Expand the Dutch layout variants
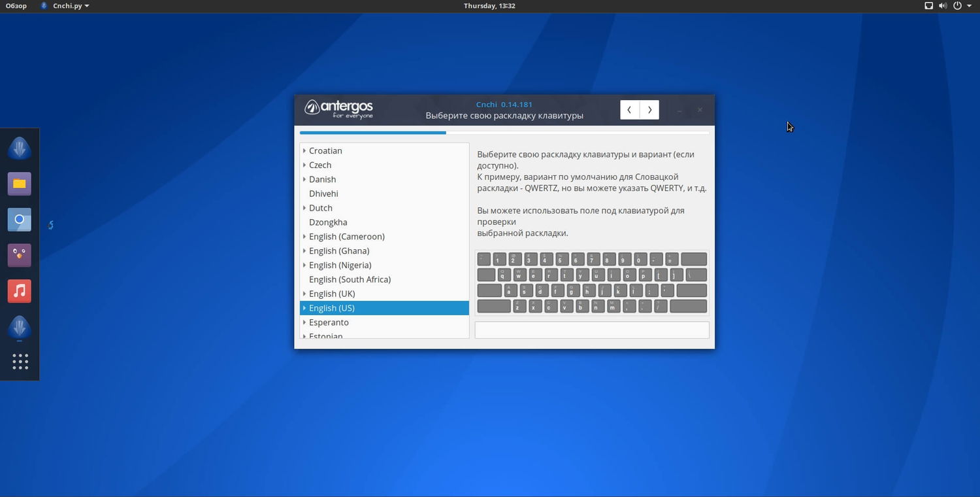This screenshot has width=980, height=497. click(x=304, y=208)
